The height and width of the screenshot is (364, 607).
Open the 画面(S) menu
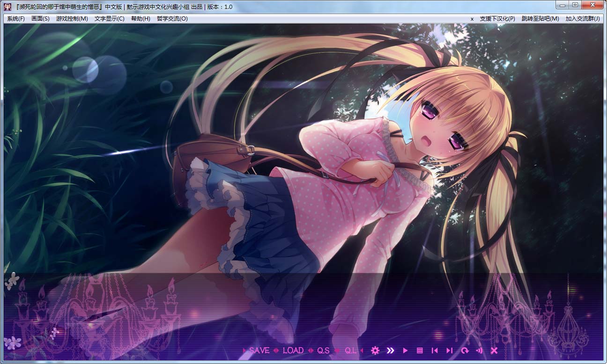pyautogui.click(x=40, y=19)
